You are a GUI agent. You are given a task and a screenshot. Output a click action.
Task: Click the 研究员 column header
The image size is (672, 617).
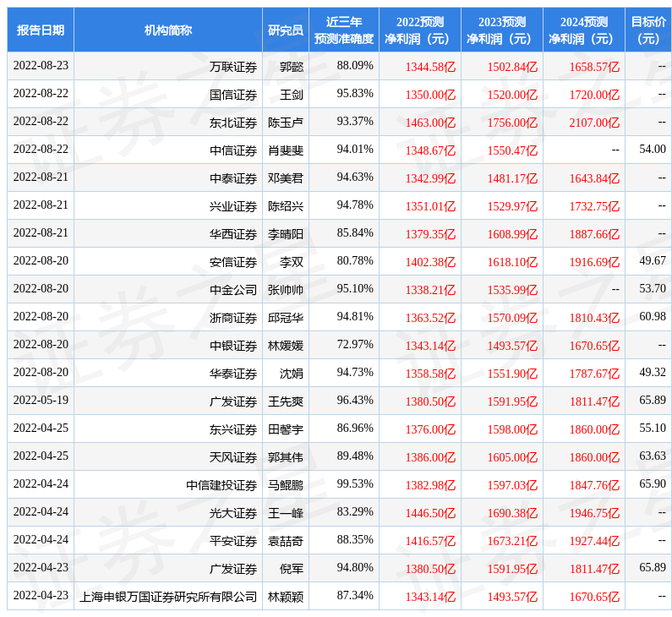click(x=286, y=30)
